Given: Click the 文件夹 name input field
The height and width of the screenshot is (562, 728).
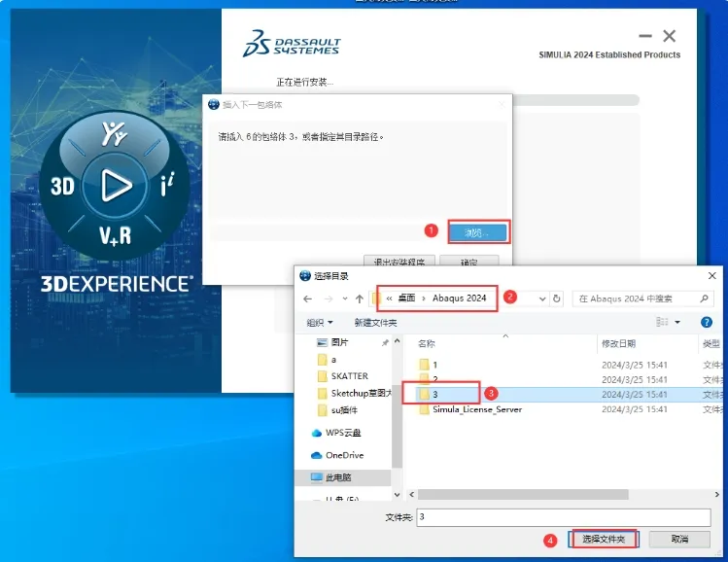Looking at the screenshot, I should tap(564, 517).
